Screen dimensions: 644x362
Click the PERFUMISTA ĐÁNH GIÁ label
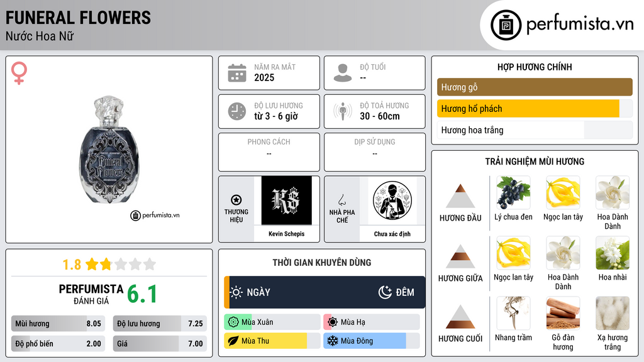pos(91,294)
